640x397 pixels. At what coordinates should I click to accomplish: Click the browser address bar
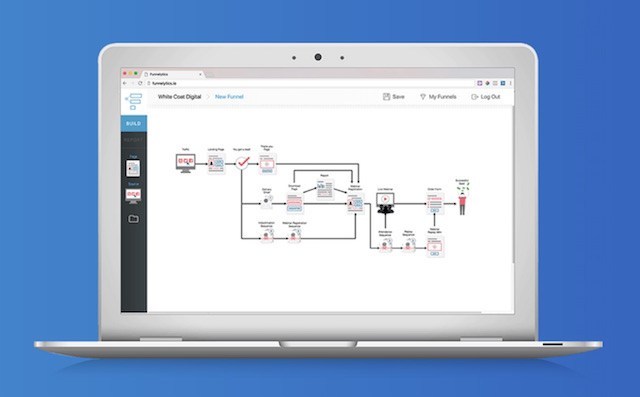pos(310,83)
